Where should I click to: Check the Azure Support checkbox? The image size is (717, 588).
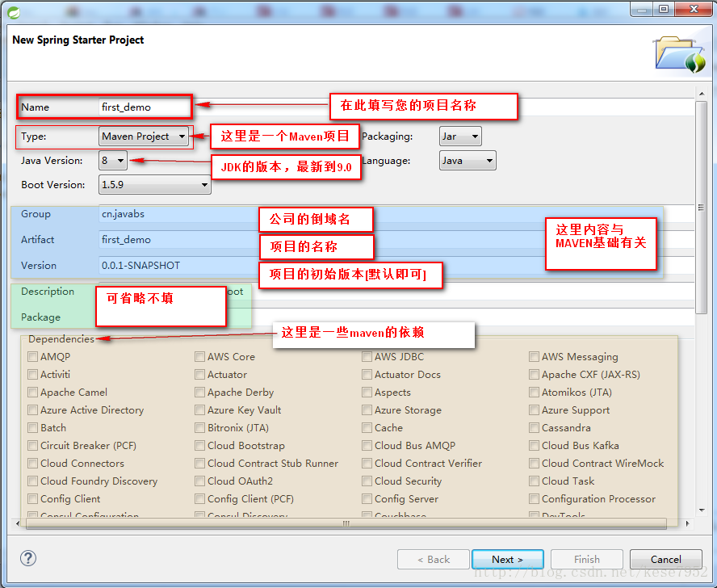coord(534,410)
